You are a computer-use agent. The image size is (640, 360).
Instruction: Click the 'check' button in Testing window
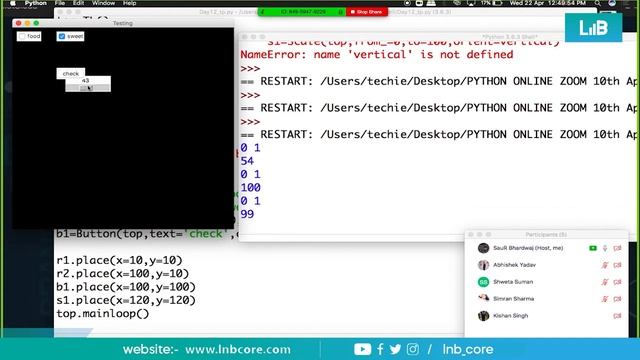tap(71, 73)
